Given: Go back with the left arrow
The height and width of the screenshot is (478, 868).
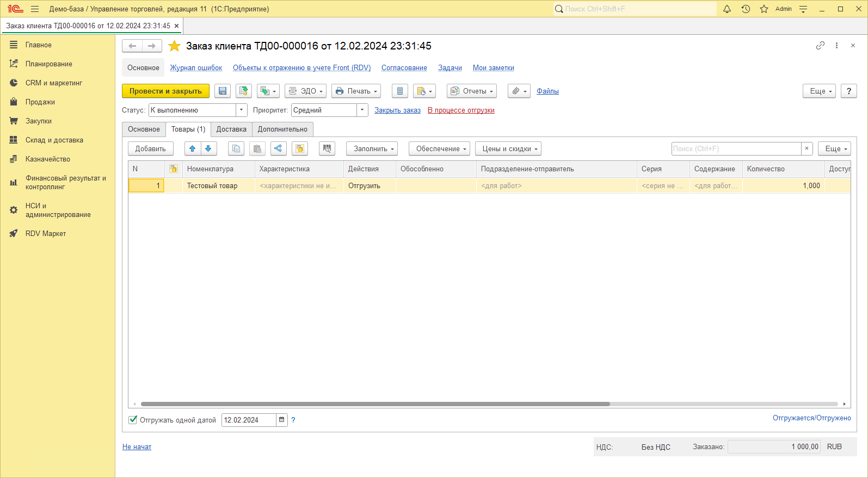Looking at the screenshot, I should click(132, 46).
